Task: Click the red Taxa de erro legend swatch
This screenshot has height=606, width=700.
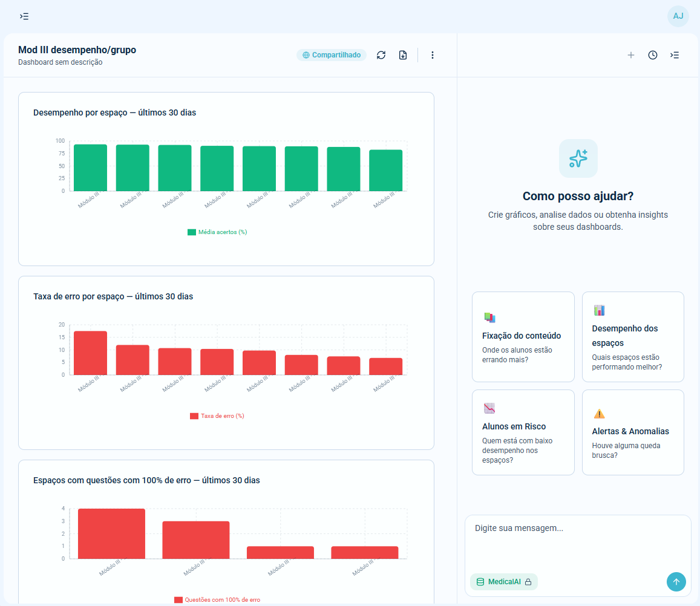Action: [x=194, y=416]
